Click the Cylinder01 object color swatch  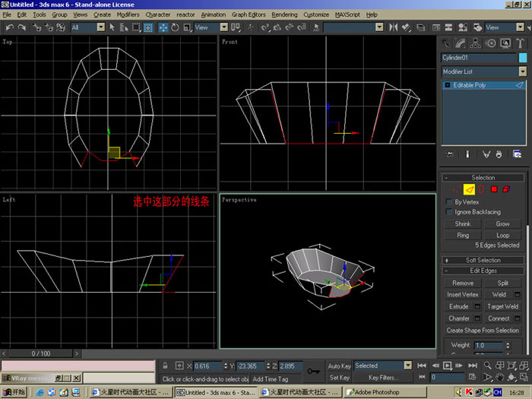(x=523, y=58)
